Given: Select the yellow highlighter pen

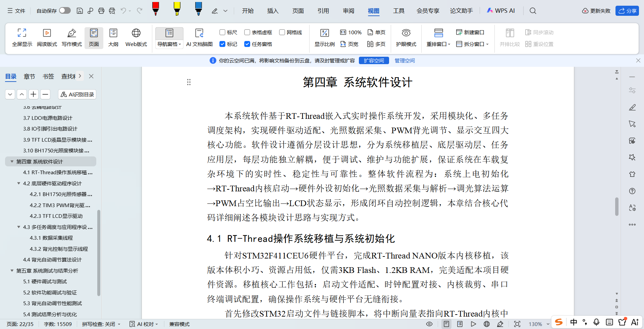Looking at the screenshot, I should 177,9.
